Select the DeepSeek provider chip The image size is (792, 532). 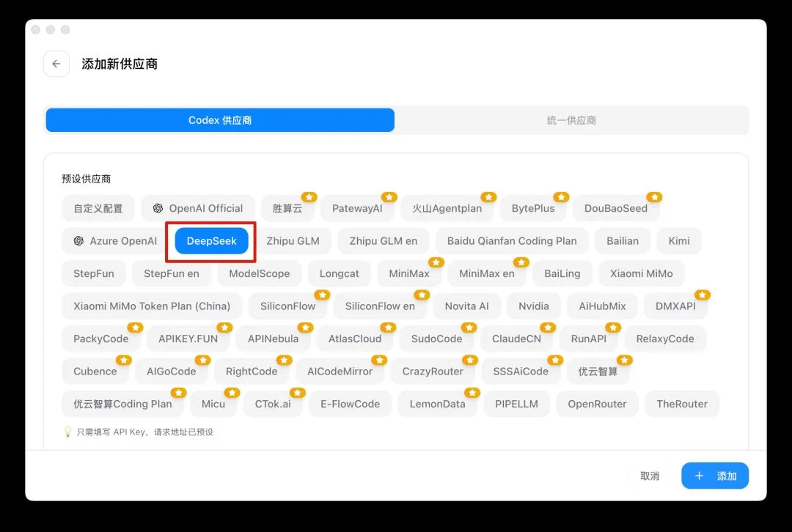[x=212, y=241]
